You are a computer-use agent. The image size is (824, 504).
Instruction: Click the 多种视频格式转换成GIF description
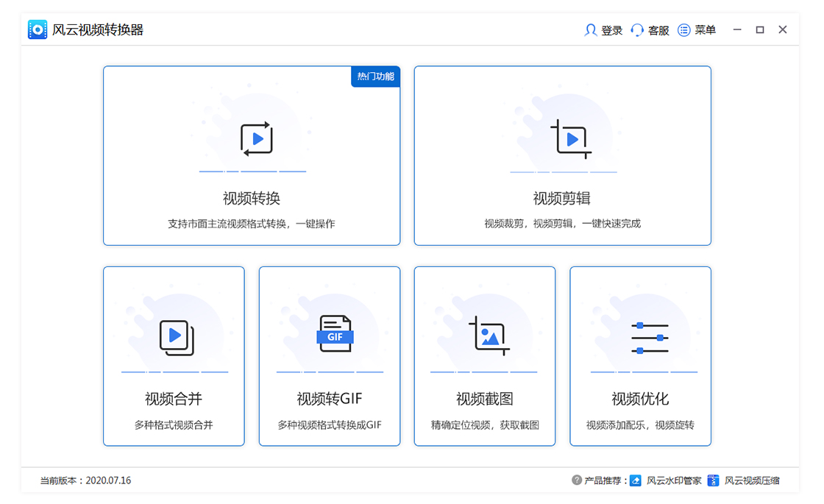pyautogui.click(x=330, y=425)
